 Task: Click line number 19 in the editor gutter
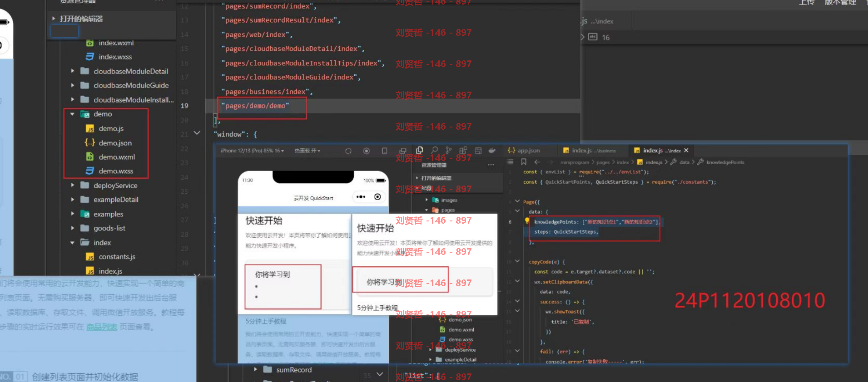(x=184, y=106)
